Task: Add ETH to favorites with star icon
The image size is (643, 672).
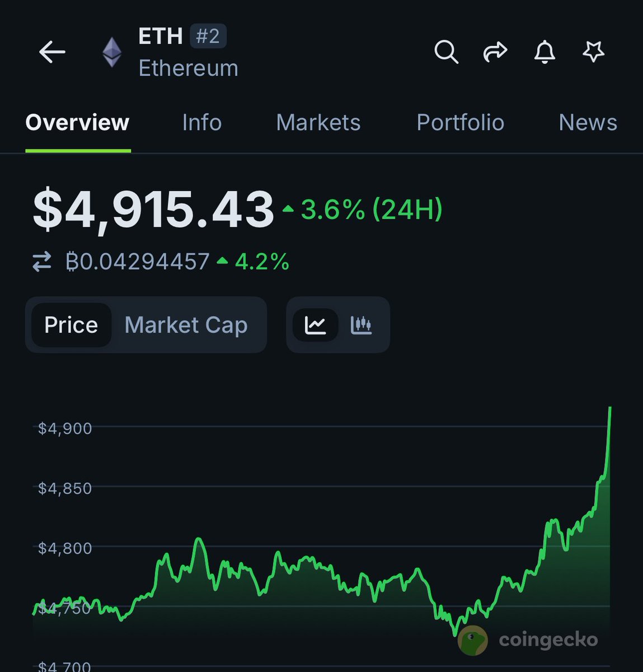Action: 593,52
